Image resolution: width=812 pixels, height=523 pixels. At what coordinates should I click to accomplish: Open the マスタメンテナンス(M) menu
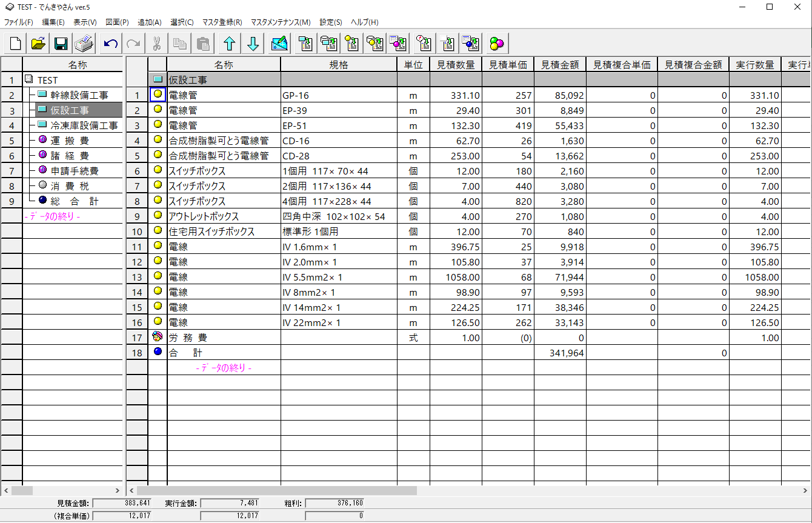281,22
